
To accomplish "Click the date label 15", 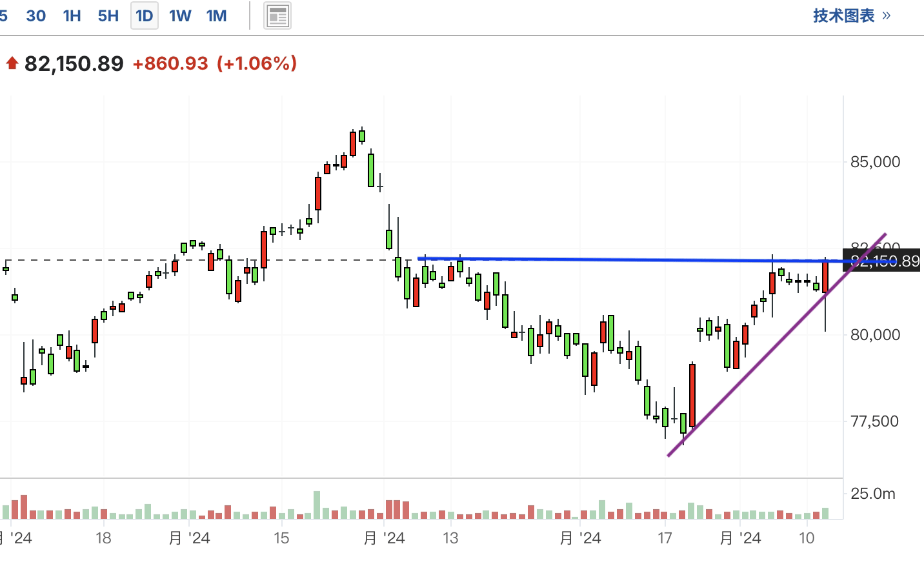I will (x=281, y=538).
